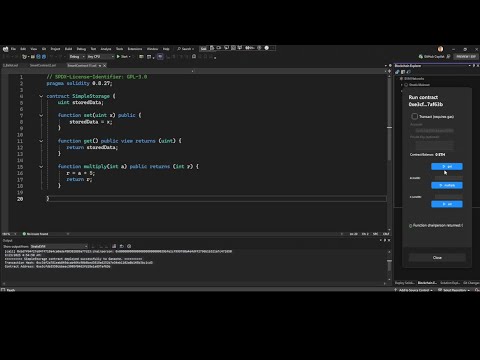The width and height of the screenshot is (480, 360).
Task: Click the notifications bell in status bar
Action: (x=477, y=290)
